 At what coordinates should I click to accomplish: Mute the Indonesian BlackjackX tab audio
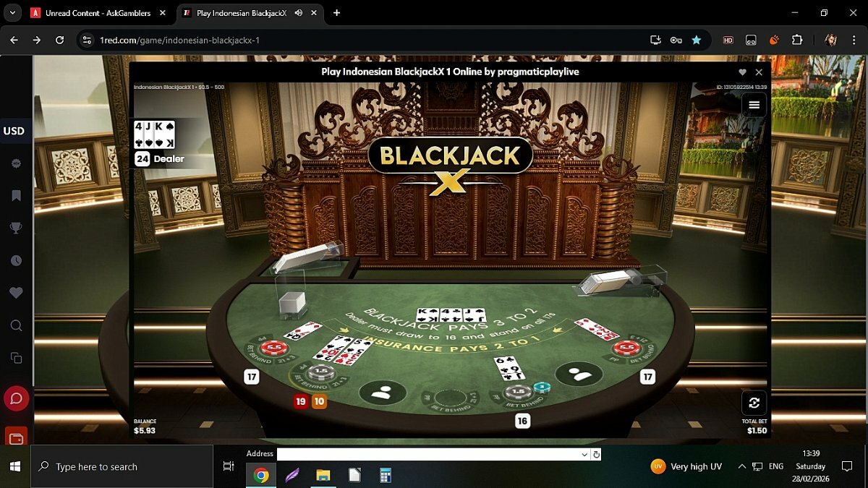[x=299, y=13]
